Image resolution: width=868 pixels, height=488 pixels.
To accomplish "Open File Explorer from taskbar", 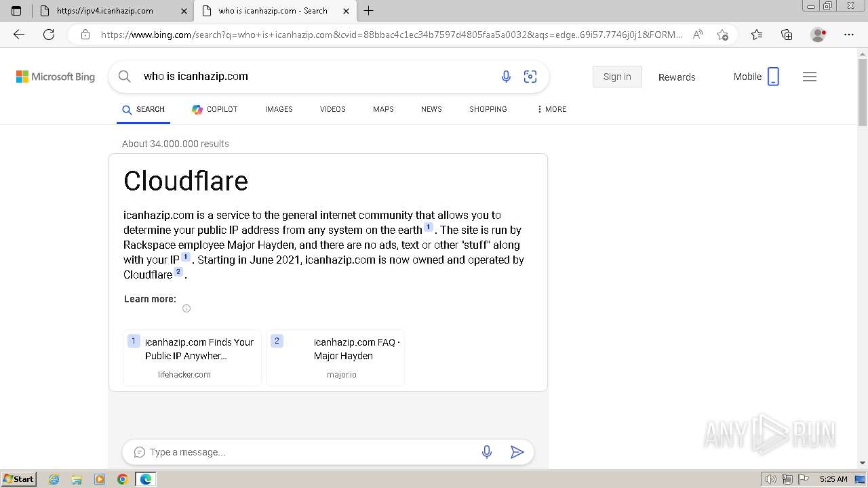I will point(77,479).
